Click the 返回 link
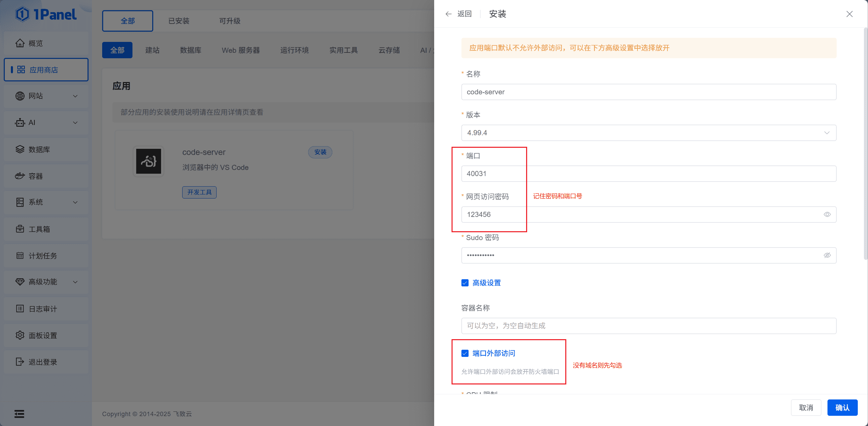868x426 pixels. tap(464, 14)
